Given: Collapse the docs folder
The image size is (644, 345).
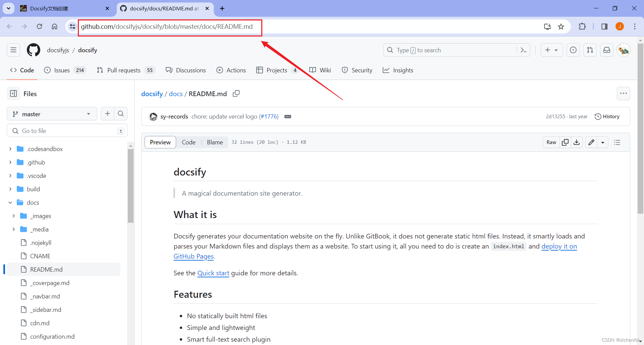Looking at the screenshot, I should tap(10, 202).
